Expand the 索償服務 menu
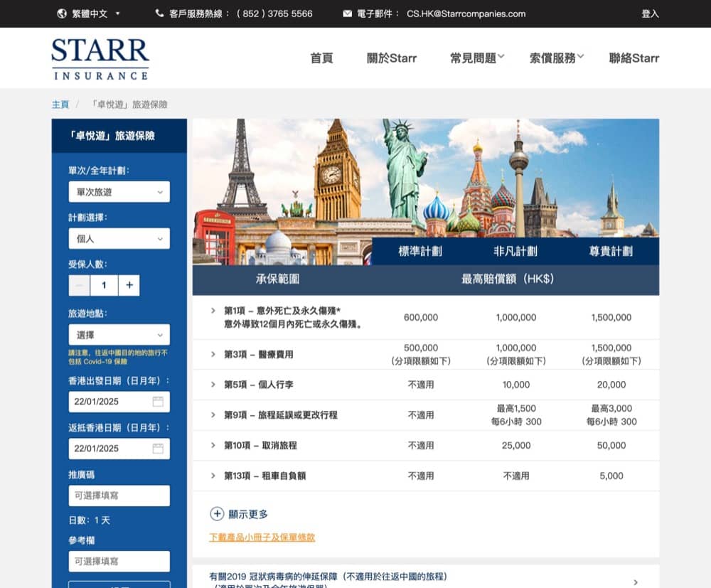 pos(557,58)
